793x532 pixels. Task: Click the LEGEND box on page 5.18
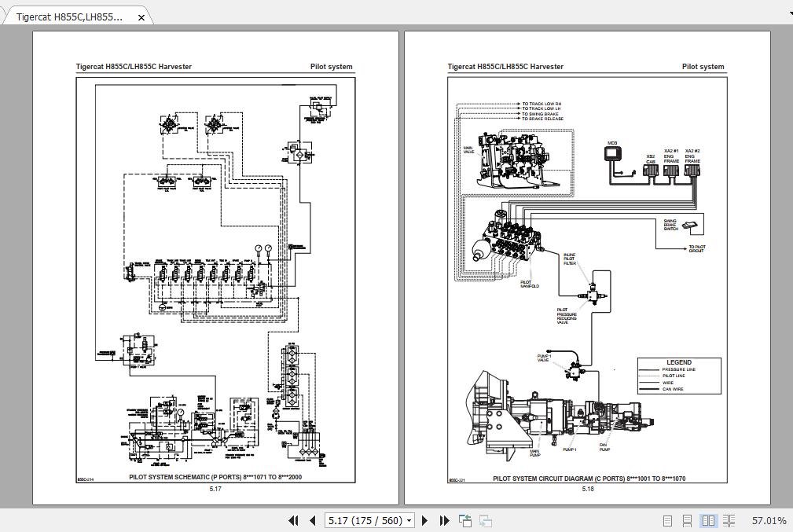[x=677, y=376]
